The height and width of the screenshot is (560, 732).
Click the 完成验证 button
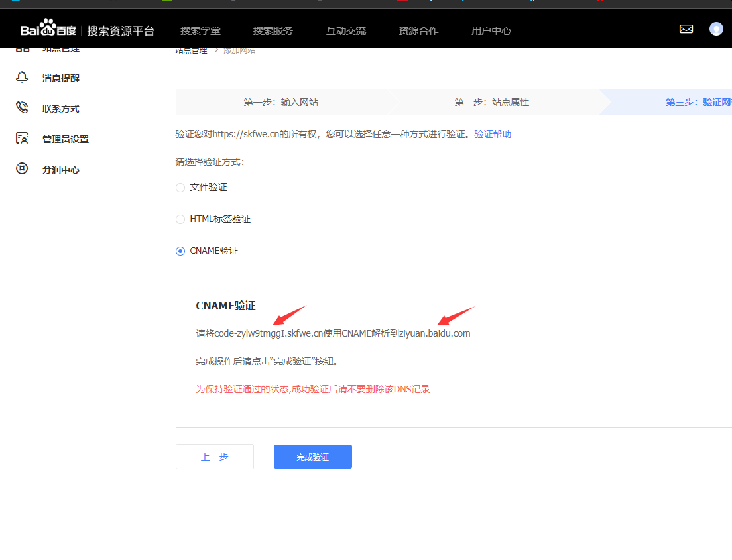(312, 457)
